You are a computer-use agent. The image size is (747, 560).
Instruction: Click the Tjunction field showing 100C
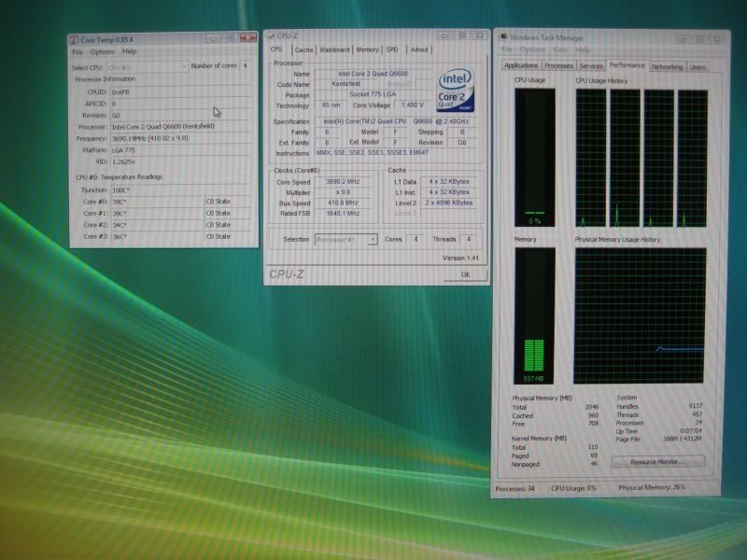tap(180, 190)
